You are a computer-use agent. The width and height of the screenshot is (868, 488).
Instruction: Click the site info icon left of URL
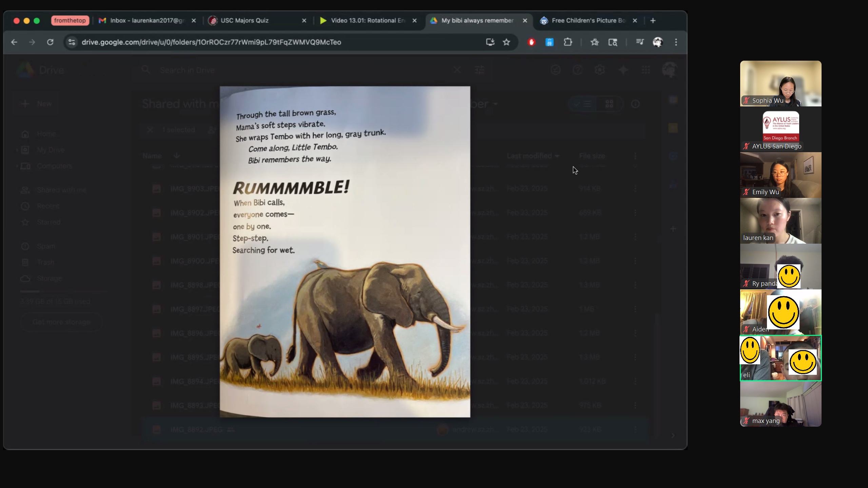coord(72,42)
